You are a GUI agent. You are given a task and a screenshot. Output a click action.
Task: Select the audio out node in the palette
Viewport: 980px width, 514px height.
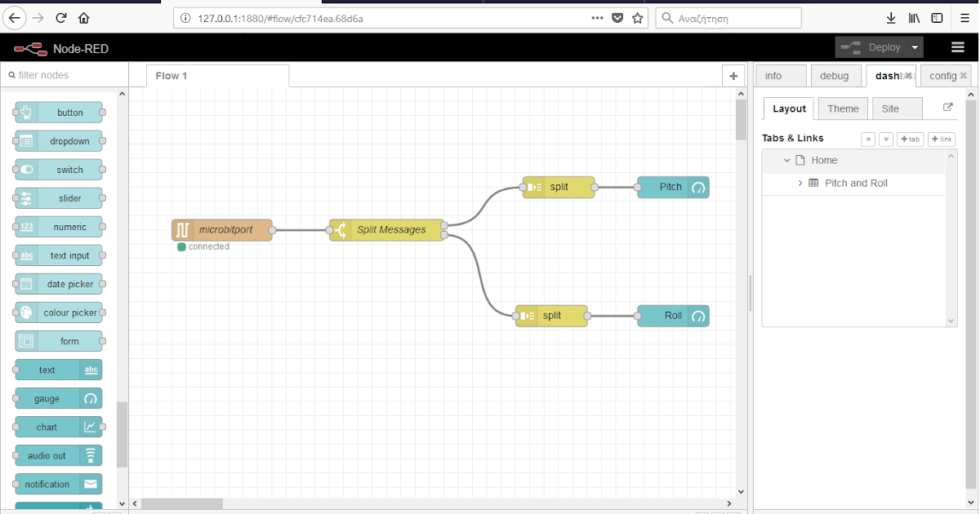click(57, 455)
